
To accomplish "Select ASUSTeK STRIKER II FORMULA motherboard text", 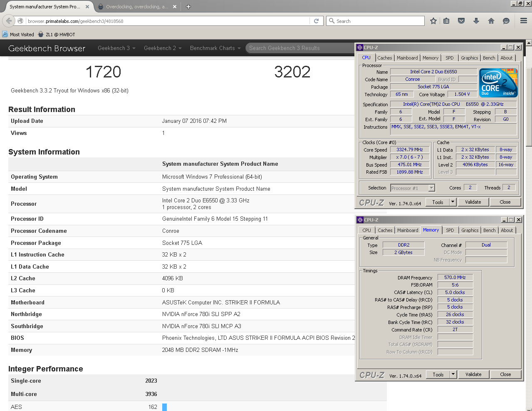I will [221, 302].
